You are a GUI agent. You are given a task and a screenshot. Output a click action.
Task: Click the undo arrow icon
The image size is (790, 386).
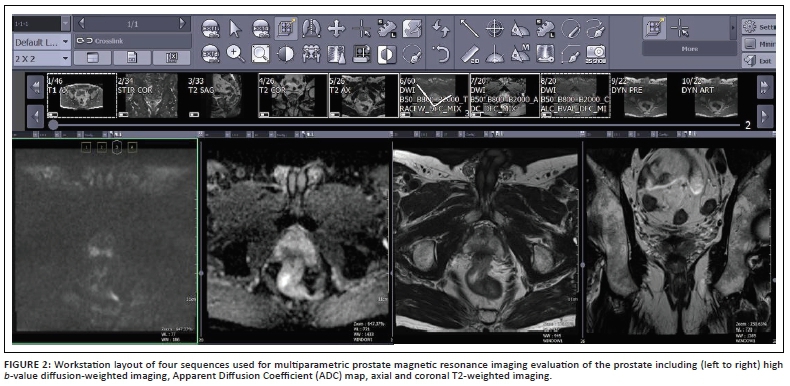(441, 53)
